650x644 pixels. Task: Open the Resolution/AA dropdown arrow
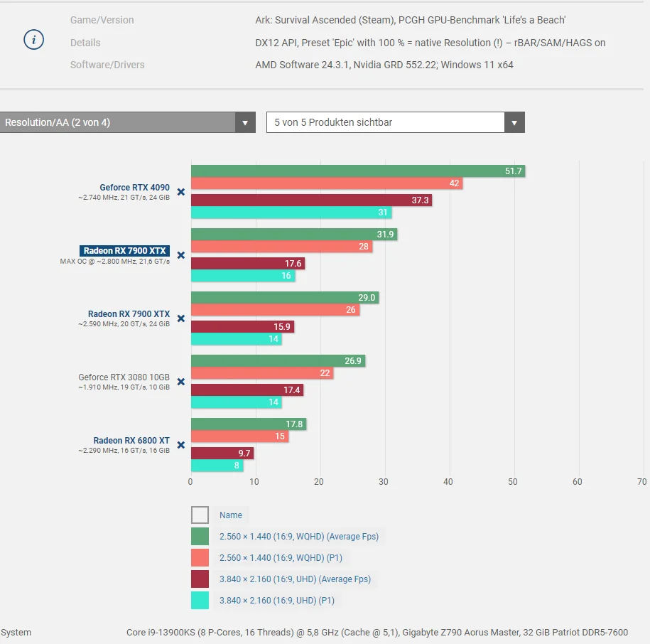click(x=245, y=122)
